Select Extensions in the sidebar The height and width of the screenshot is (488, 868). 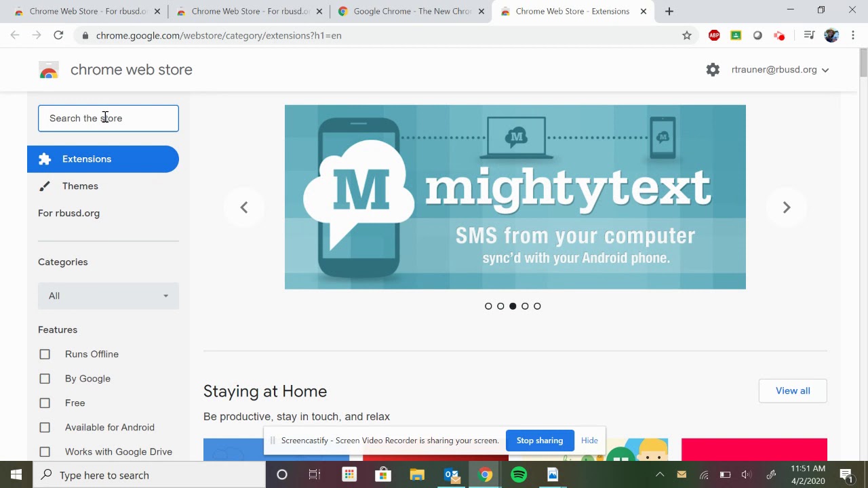[103, 159]
